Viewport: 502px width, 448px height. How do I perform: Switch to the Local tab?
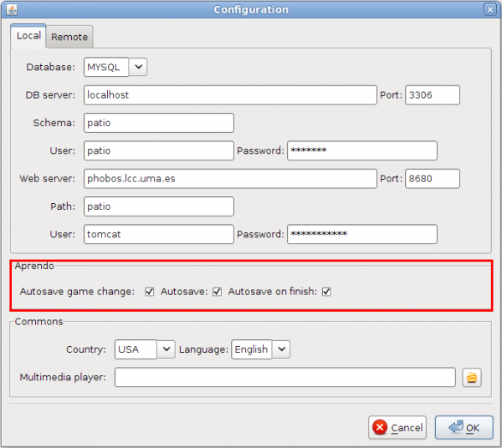[x=28, y=36]
